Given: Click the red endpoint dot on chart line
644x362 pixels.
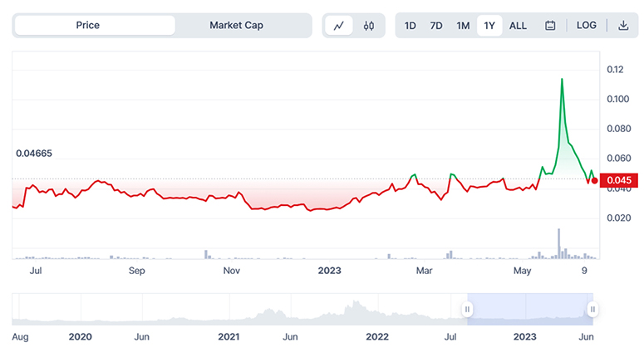Looking at the screenshot, I should 595,180.
